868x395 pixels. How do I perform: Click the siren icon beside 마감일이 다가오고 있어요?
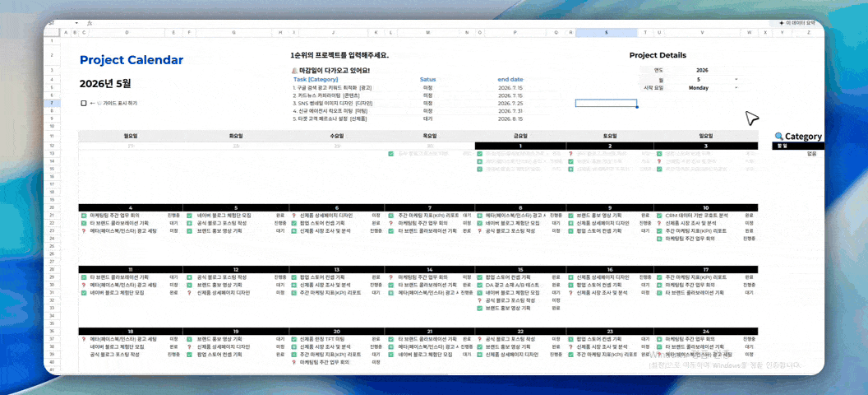coord(294,71)
